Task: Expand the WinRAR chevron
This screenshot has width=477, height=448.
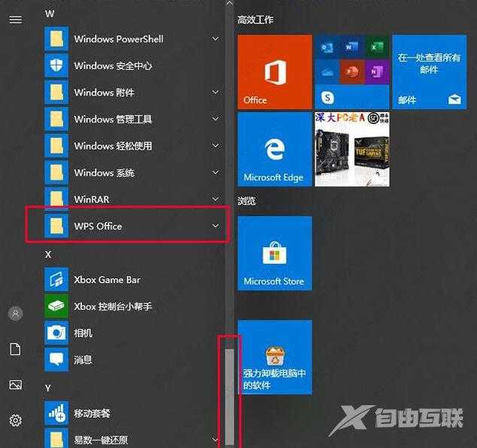Action: 215,199
